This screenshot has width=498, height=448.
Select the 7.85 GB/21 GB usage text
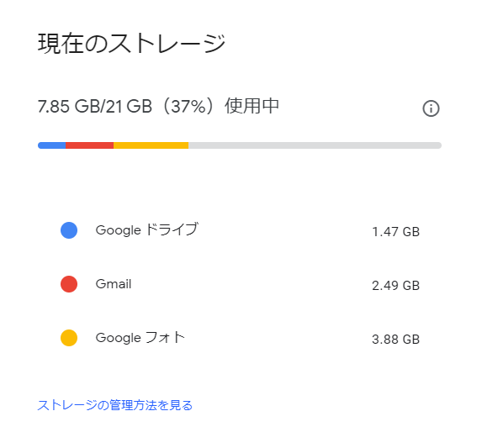tap(95, 106)
